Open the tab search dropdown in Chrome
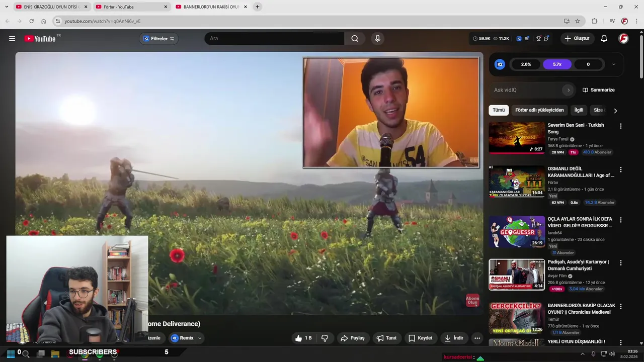This screenshot has width=644, height=362. click(6, 7)
